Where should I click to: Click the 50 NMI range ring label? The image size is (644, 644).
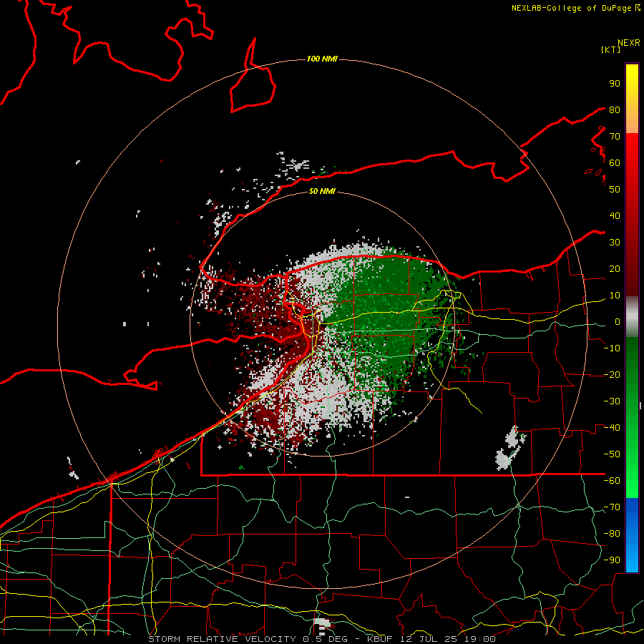coord(322,191)
